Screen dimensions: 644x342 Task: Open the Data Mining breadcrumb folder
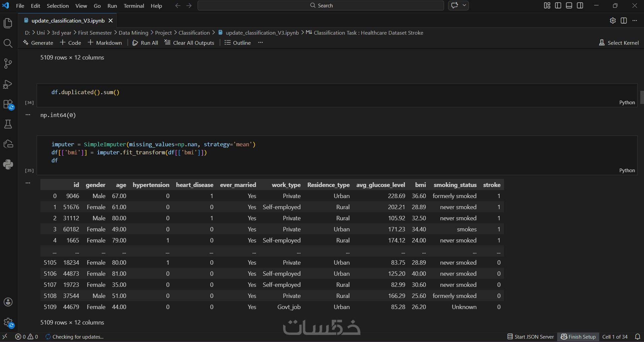click(x=133, y=33)
